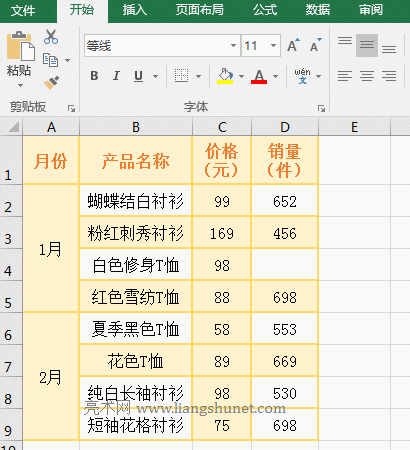Switch to the 页面布局 tab

pos(200,10)
